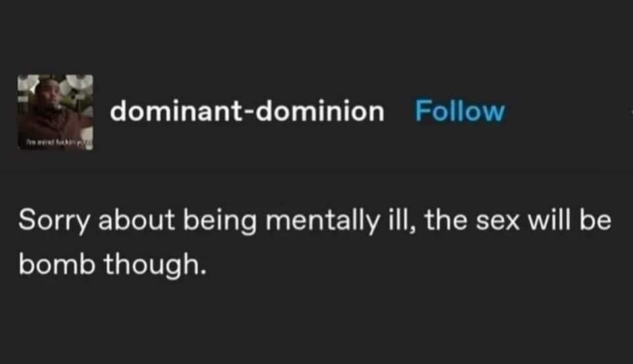Click the word "mentally" in the post
The width and height of the screenshot is (633, 364).
pyautogui.click(x=322, y=221)
